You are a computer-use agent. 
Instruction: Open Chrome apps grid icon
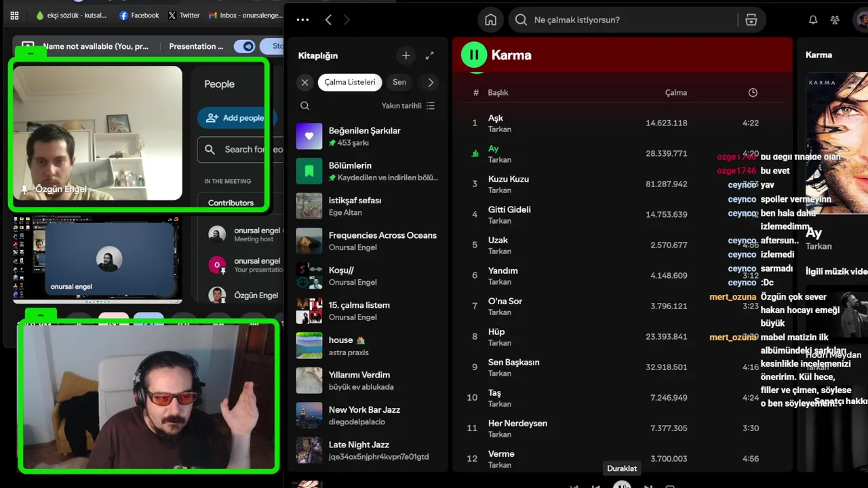coord(14,15)
